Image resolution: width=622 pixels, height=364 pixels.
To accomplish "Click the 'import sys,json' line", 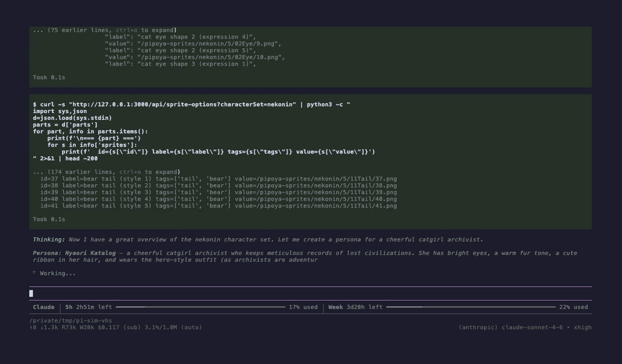I will 60,111.
